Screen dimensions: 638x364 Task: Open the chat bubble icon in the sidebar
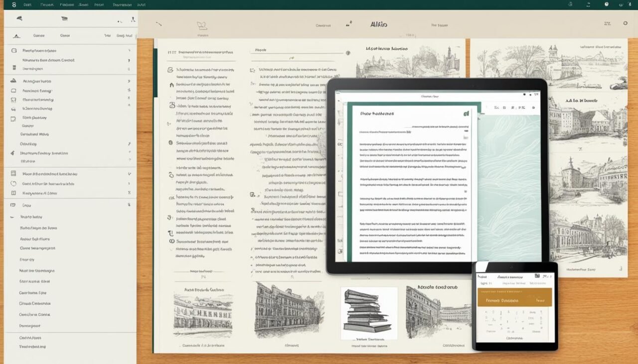click(x=13, y=90)
